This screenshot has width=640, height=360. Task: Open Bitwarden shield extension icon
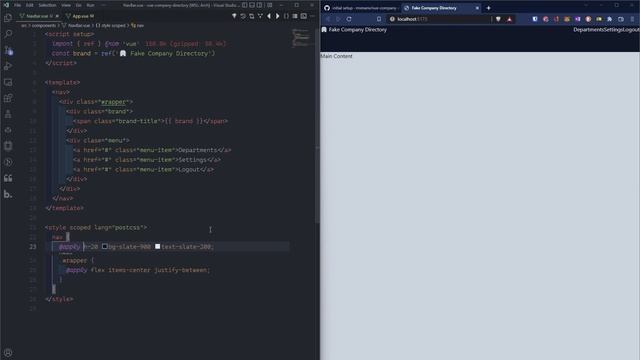point(535,19)
